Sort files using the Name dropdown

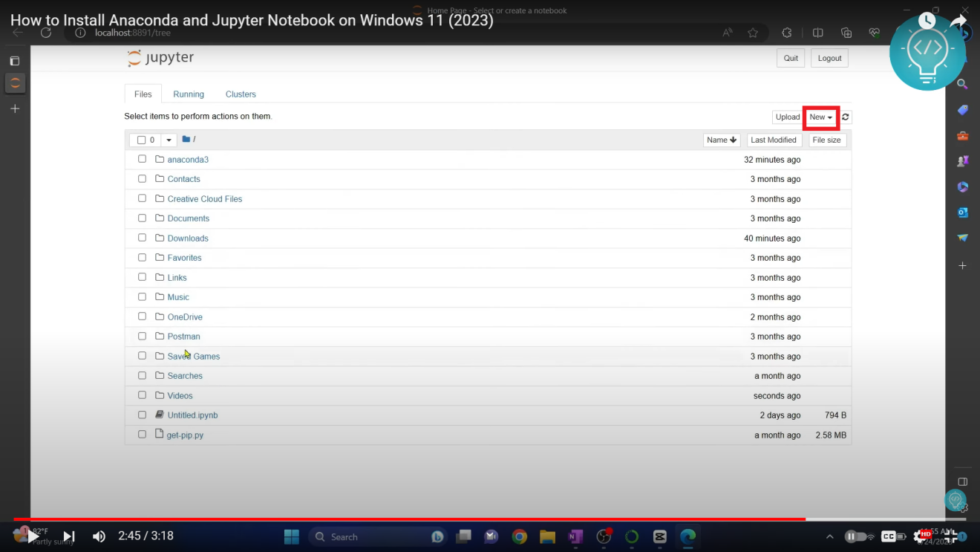(721, 139)
